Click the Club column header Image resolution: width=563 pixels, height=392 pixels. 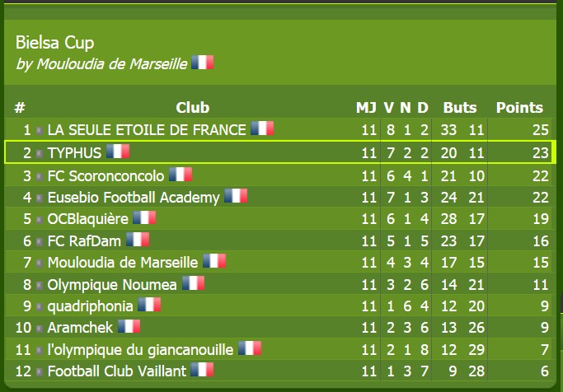click(x=192, y=108)
